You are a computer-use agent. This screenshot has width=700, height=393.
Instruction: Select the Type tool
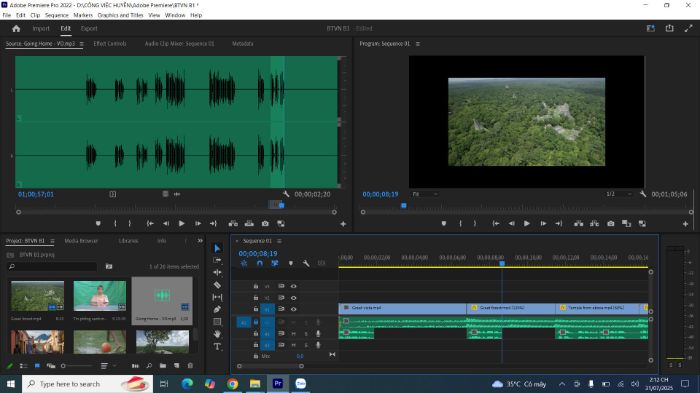tap(217, 346)
